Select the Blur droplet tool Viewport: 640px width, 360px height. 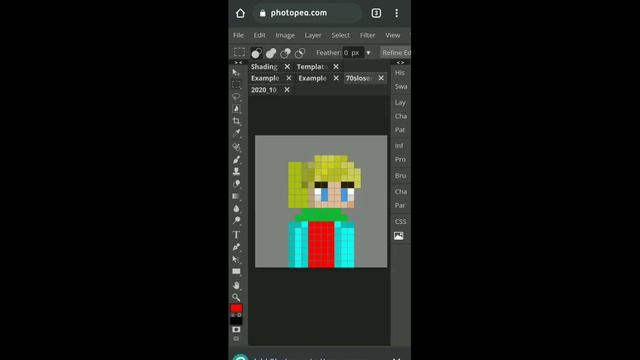click(236, 209)
